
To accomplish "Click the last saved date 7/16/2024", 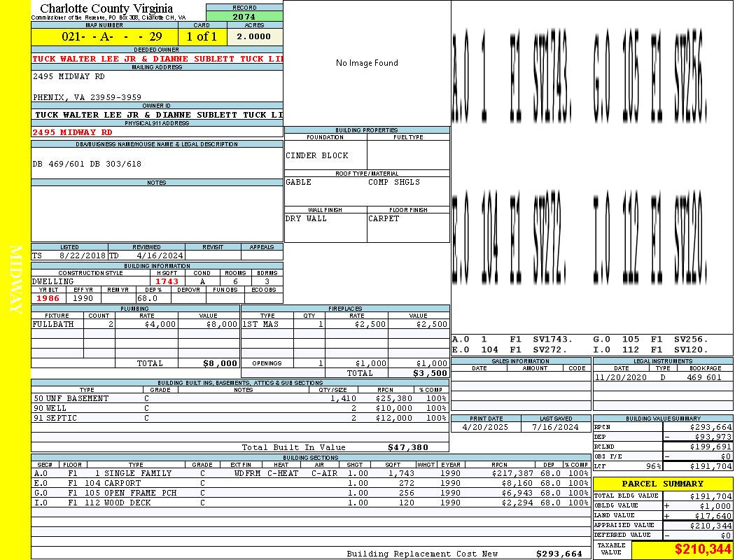I will point(555,428).
